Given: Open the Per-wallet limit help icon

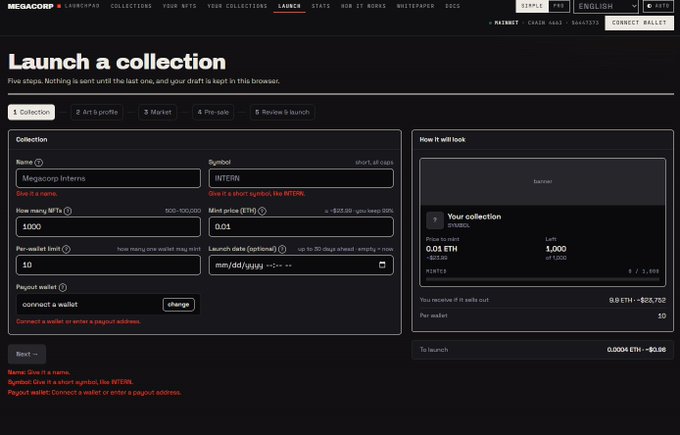Looking at the screenshot, I should coord(66,249).
